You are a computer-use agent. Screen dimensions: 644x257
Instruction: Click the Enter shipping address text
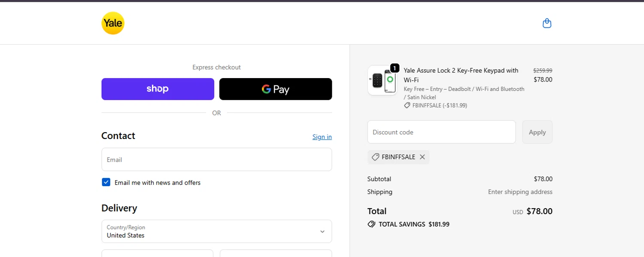(x=520, y=192)
